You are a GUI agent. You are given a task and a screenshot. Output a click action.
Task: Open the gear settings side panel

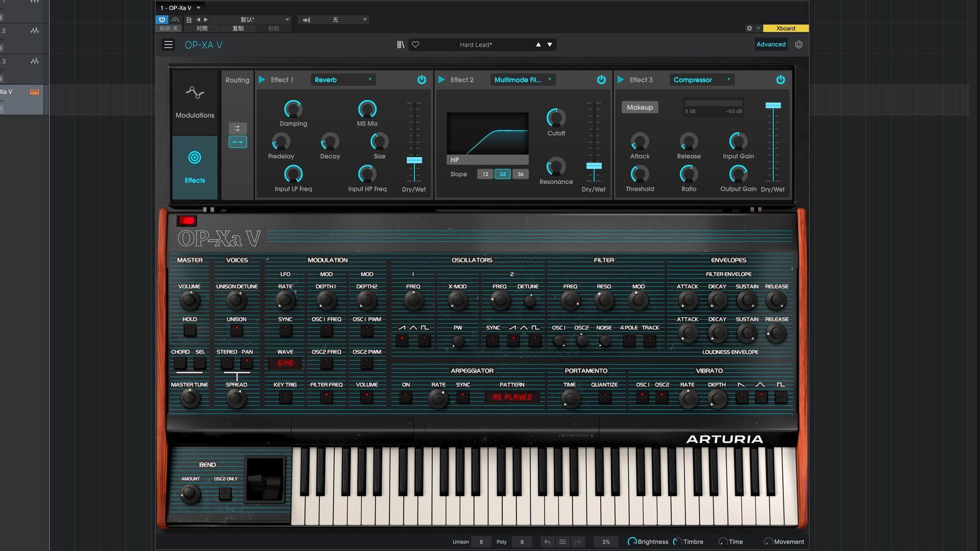click(x=799, y=44)
